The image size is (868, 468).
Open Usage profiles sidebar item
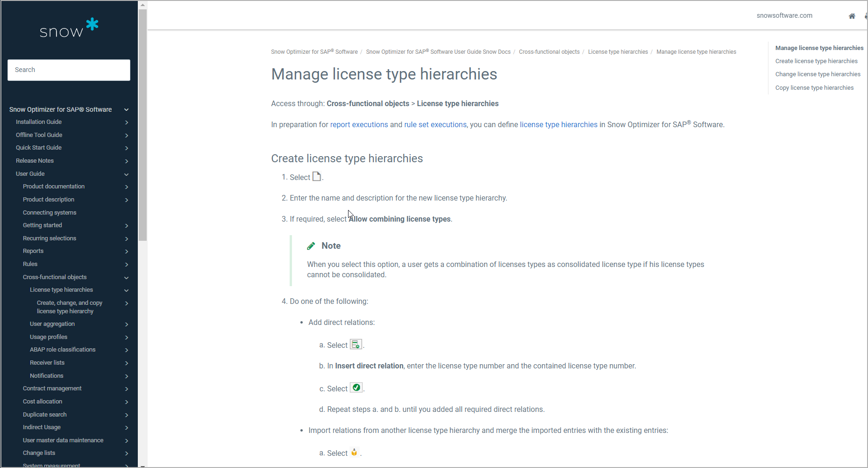click(x=49, y=337)
